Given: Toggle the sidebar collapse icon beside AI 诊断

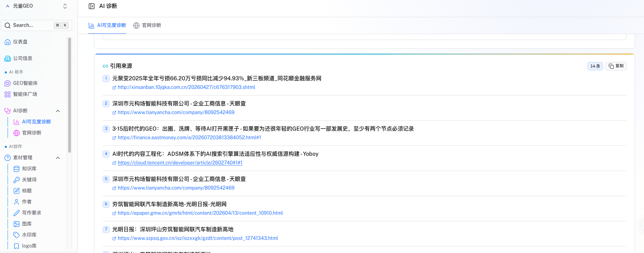Looking at the screenshot, I should [x=92, y=6].
